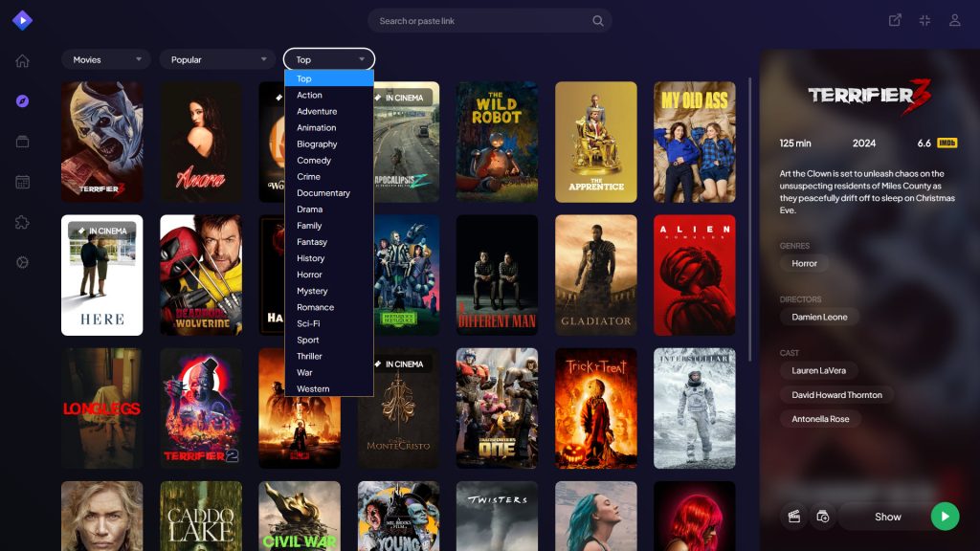The image size is (980, 551).
Task: Open the Popular catalog dropdown
Action: 217,59
